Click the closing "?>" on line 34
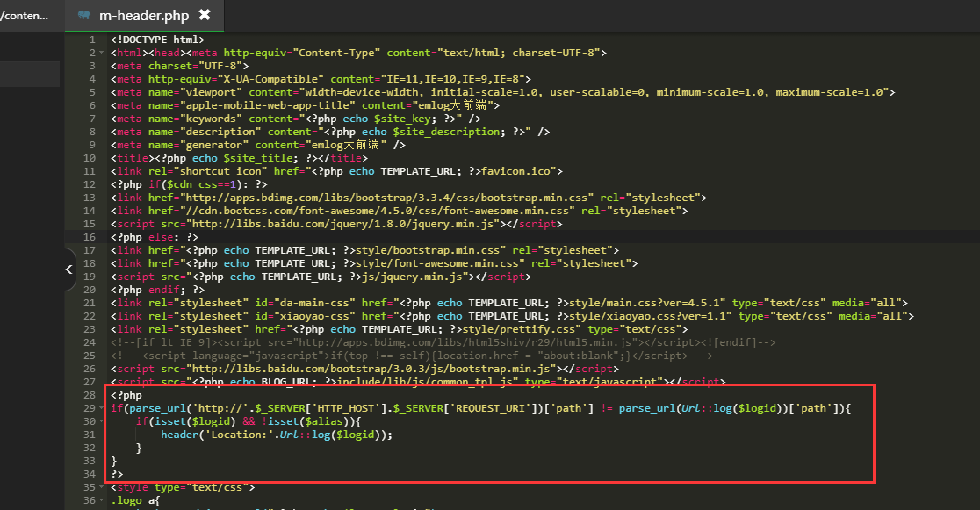 point(117,474)
